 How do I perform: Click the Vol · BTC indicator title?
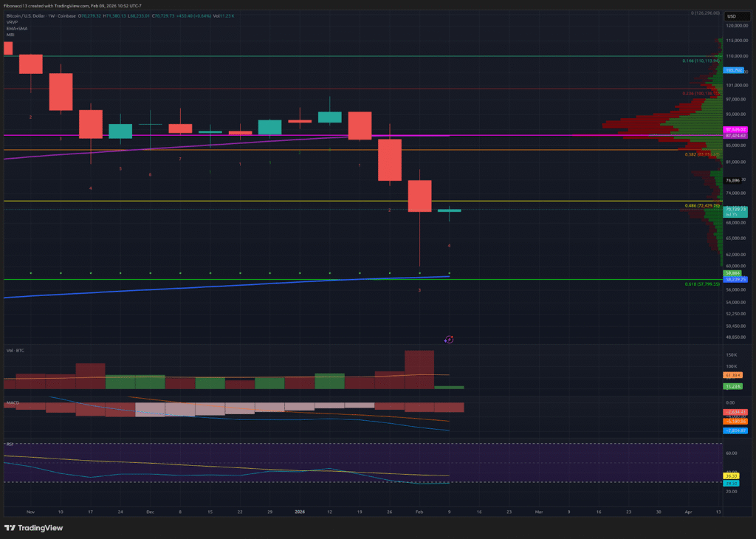click(16, 350)
